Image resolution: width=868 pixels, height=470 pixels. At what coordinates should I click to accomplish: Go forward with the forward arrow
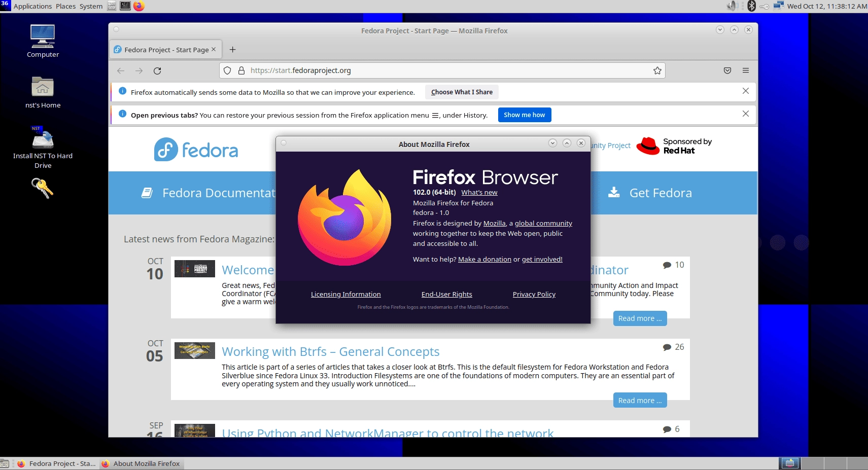139,70
